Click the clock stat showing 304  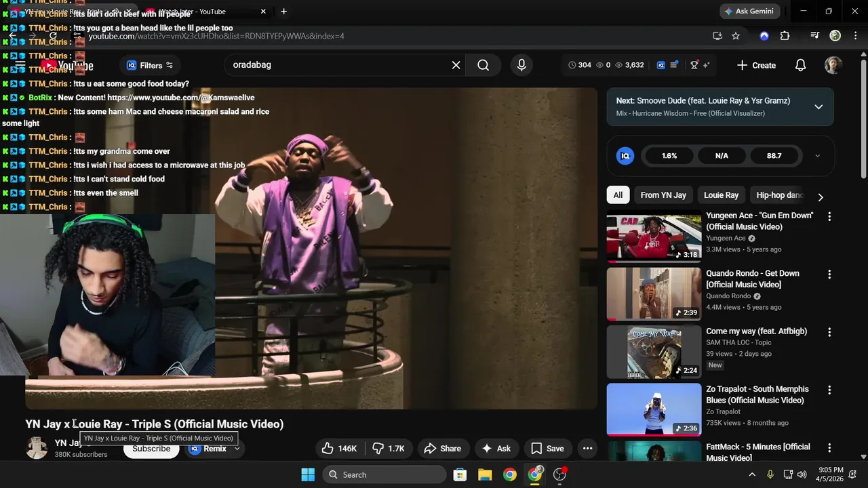[x=580, y=65]
